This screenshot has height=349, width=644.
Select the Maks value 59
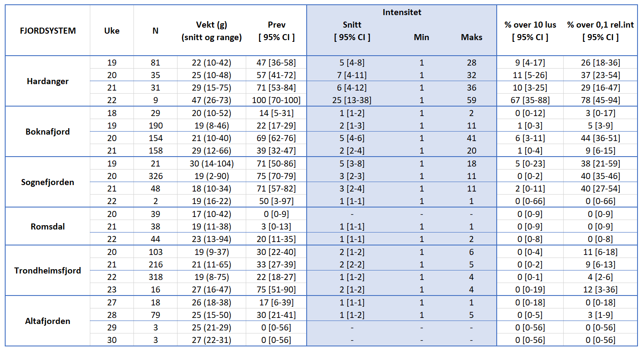click(x=471, y=100)
